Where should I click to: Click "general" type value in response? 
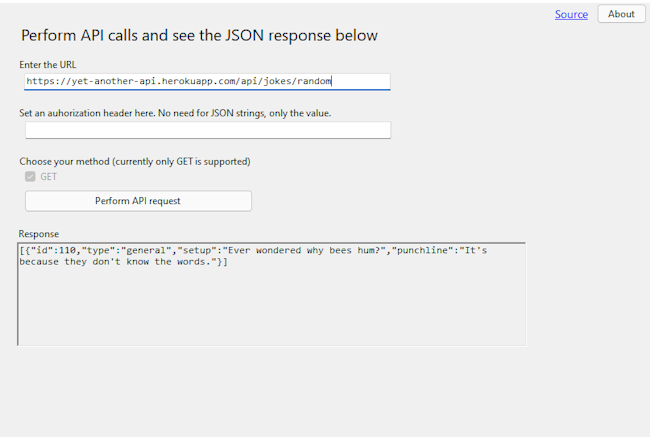pyautogui.click(x=146, y=250)
